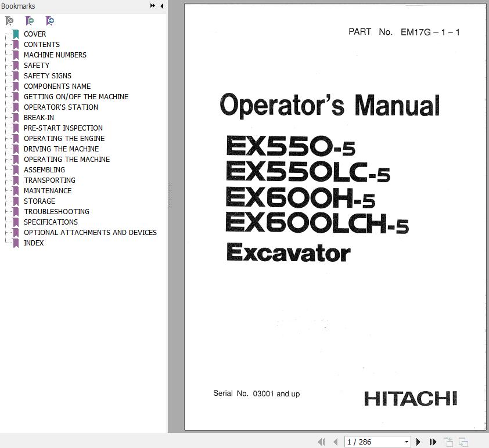Collapse bookmarks panel with left arrow
Screen dimensions: 489x448
(162, 6)
